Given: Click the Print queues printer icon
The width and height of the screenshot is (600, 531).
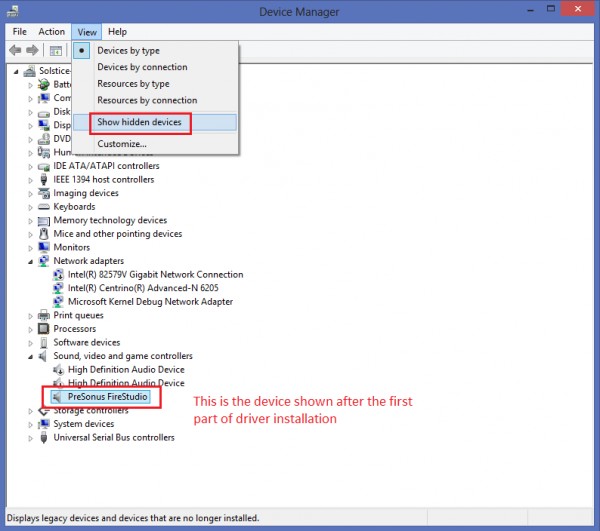Looking at the screenshot, I should (44, 315).
